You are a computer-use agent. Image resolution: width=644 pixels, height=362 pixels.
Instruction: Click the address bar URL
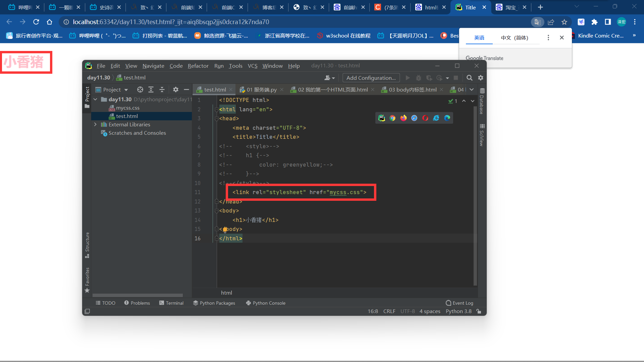click(171, 22)
